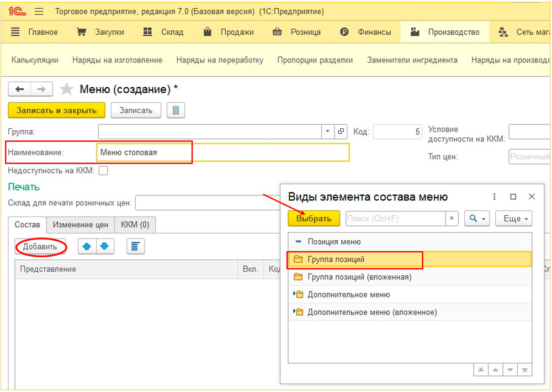Viewport: 552px width, 392px height.
Task: Move row down with blue down arrow
Action: (105, 247)
